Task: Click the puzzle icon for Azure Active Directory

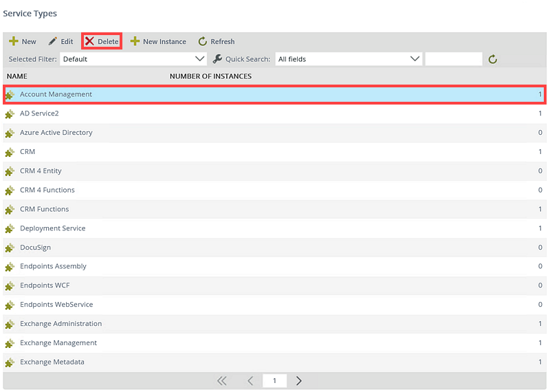Action: 10,133
